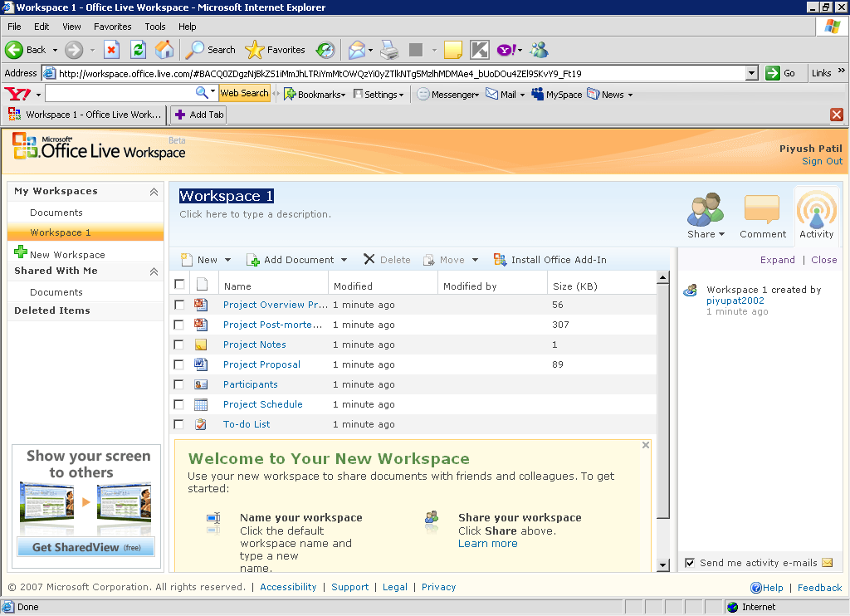This screenshot has height=616, width=850.
Task: Click the Office Live Workspace logo
Action: coord(100,147)
